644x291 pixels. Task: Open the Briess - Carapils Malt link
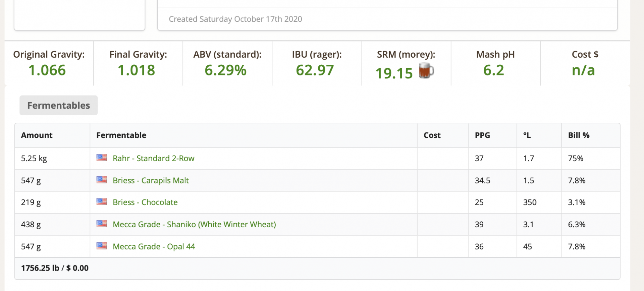(151, 180)
